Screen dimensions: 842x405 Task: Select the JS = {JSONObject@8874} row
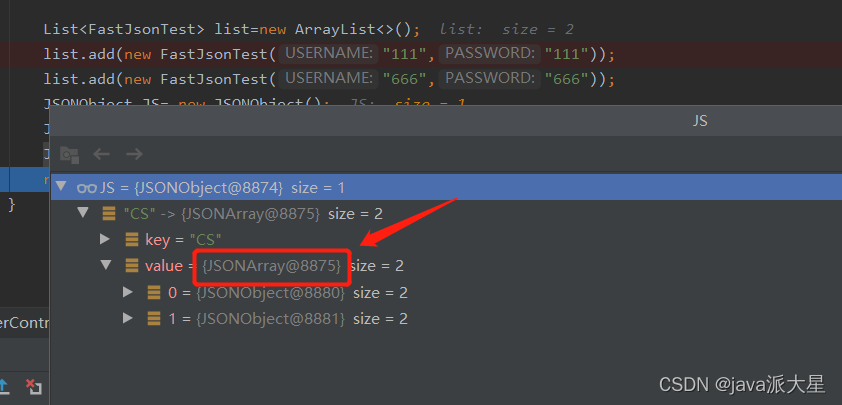coord(446,187)
